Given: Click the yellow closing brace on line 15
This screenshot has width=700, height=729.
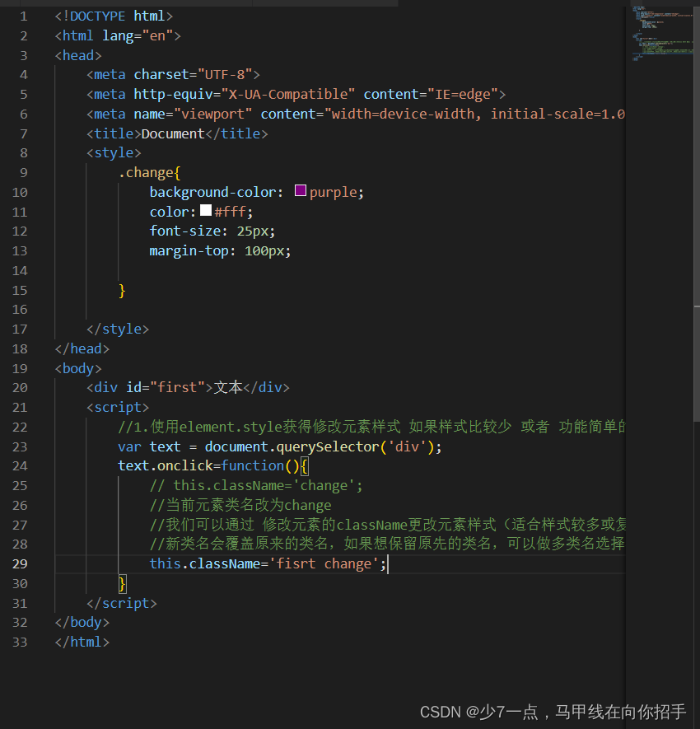Looking at the screenshot, I should 122,291.
